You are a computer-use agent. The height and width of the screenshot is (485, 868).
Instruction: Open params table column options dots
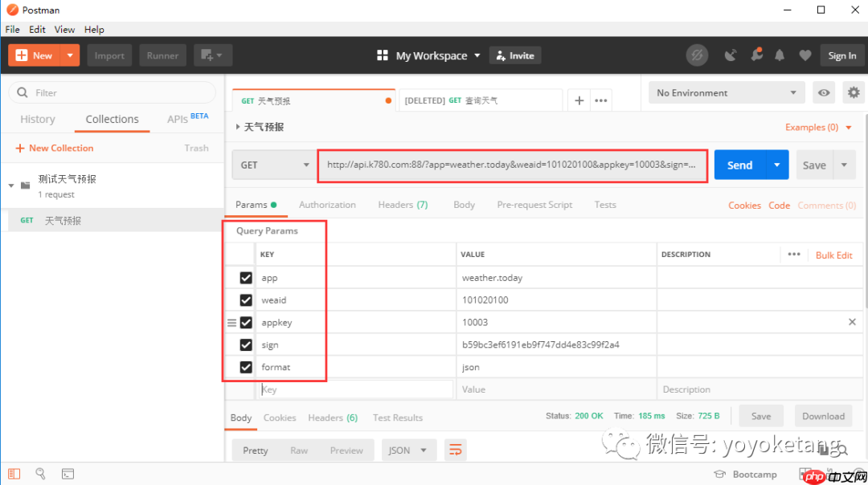click(794, 255)
